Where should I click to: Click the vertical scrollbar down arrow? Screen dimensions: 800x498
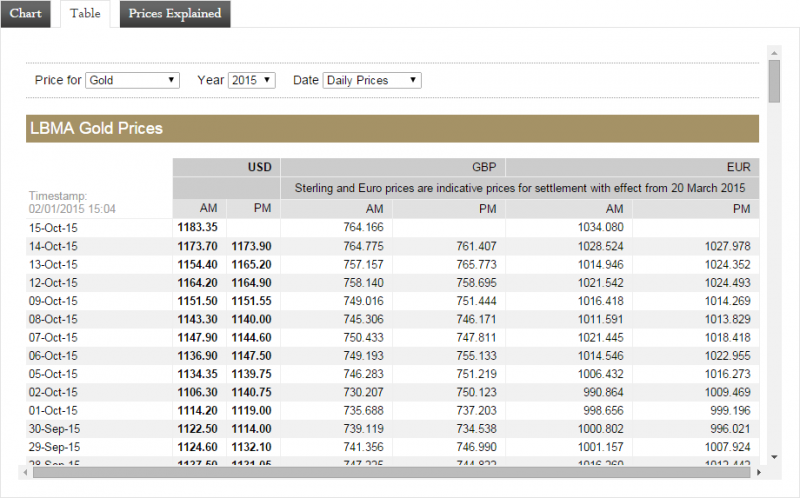point(774,457)
